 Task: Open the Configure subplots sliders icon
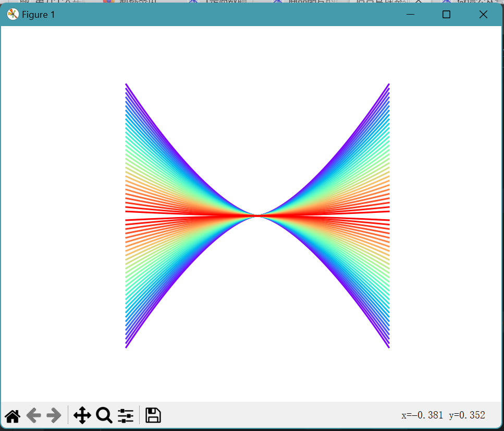126,416
